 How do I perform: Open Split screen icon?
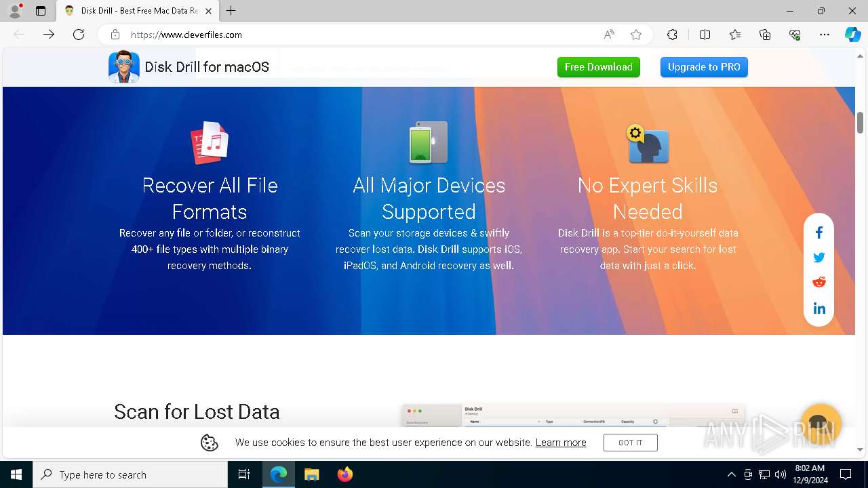tap(705, 35)
